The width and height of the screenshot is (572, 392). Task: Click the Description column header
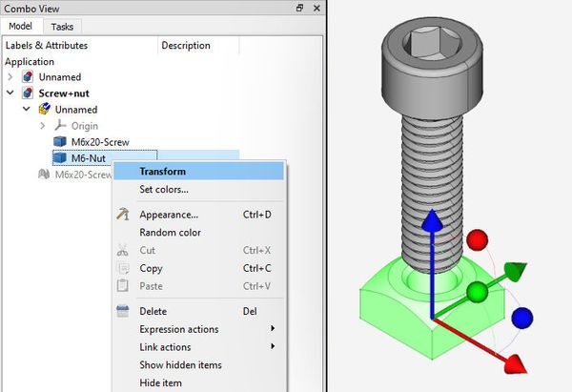point(186,45)
